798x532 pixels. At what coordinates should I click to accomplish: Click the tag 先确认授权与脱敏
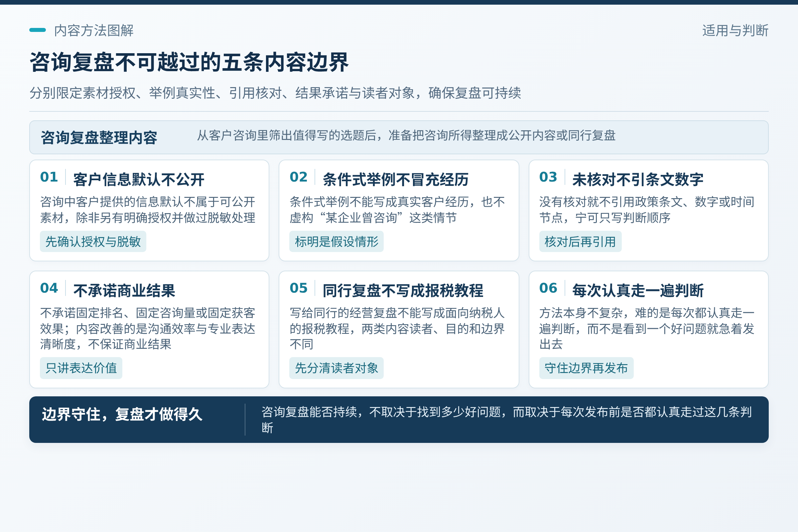coord(93,242)
